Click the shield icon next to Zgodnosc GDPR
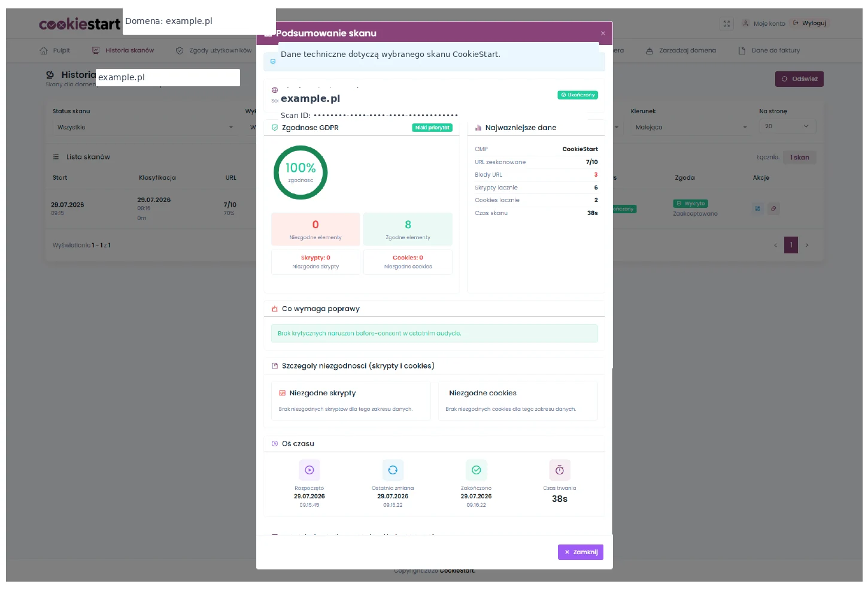 (x=275, y=128)
